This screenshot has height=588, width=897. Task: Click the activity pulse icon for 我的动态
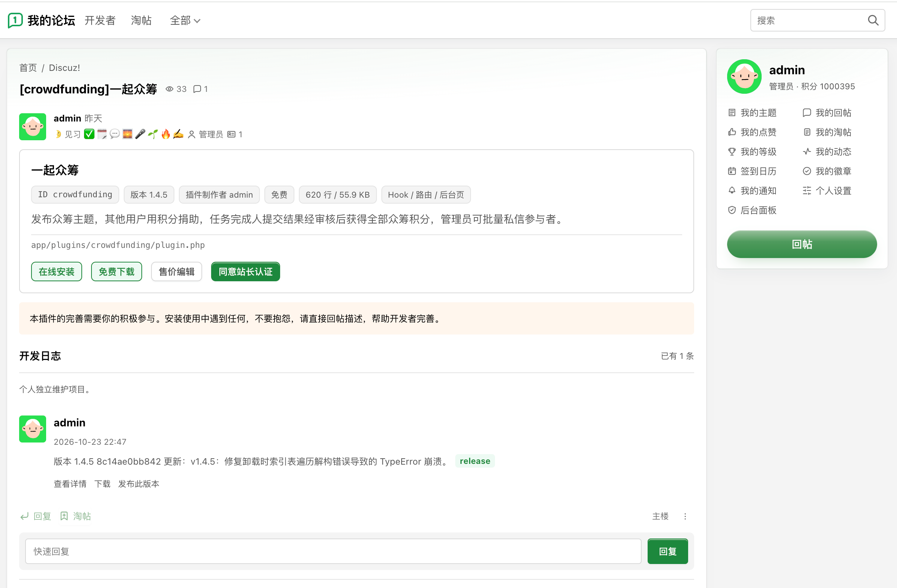[807, 151]
